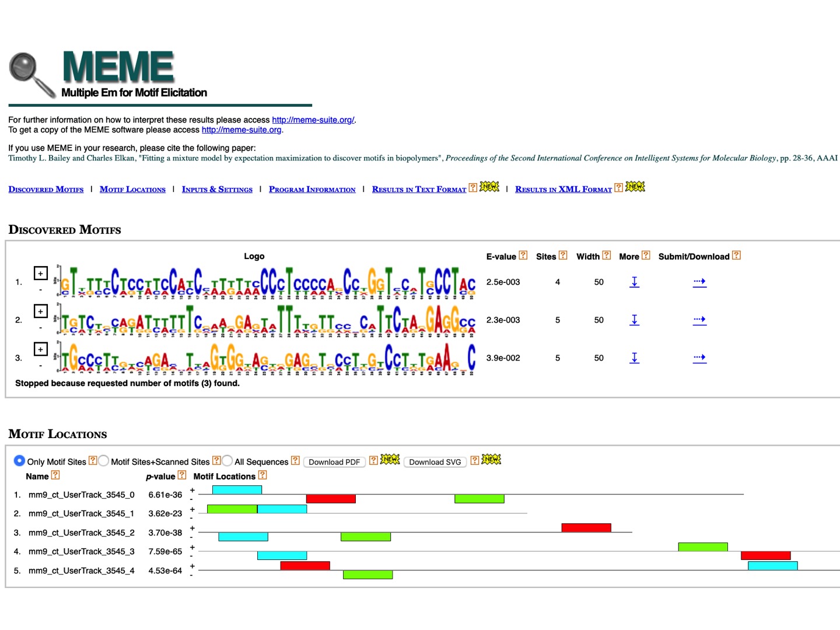This screenshot has width=840, height=630.
Task: Select All Sequences radio button
Action: (x=227, y=461)
